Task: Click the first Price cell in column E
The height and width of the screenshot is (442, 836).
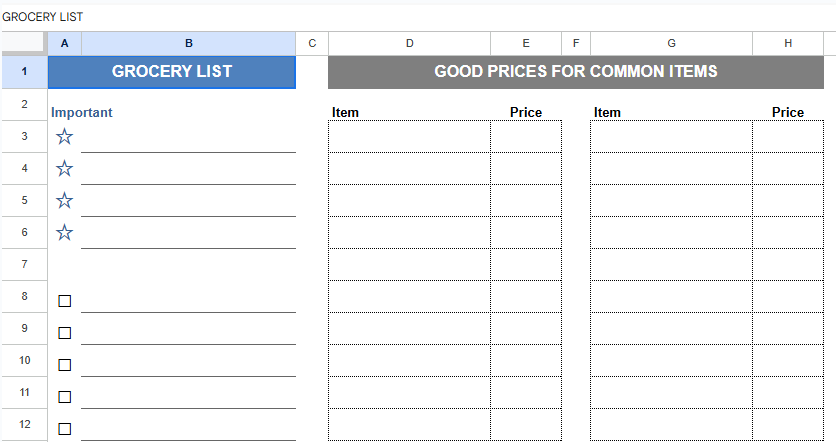Action: (x=526, y=137)
